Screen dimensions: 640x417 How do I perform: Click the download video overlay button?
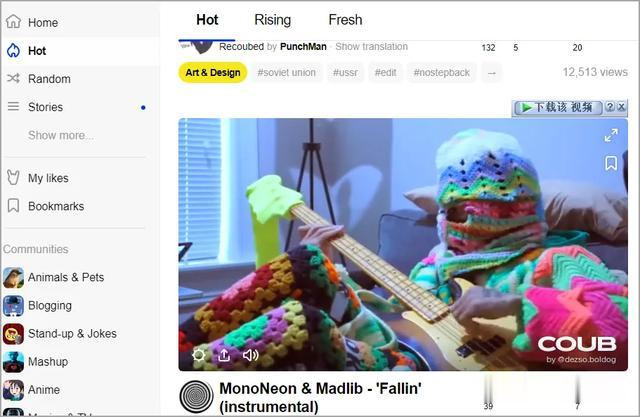click(x=558, y=107)
